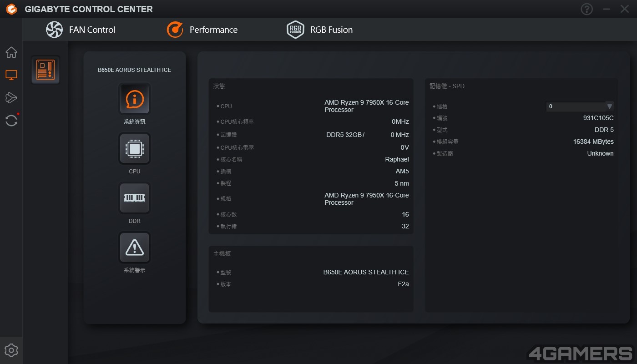Open the update sync icon in sidebar
637x364 pixels.
click(11, 121)
